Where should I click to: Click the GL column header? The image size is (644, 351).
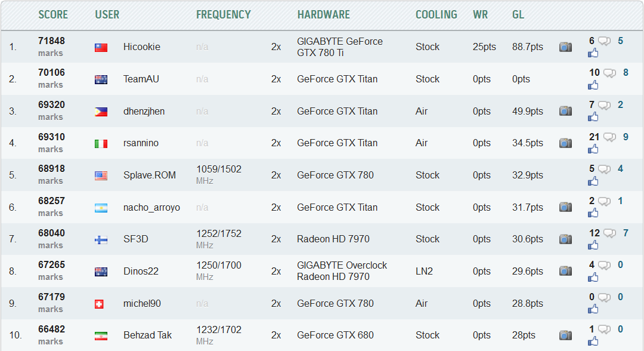pyautogui.click(x=518, y=15)
